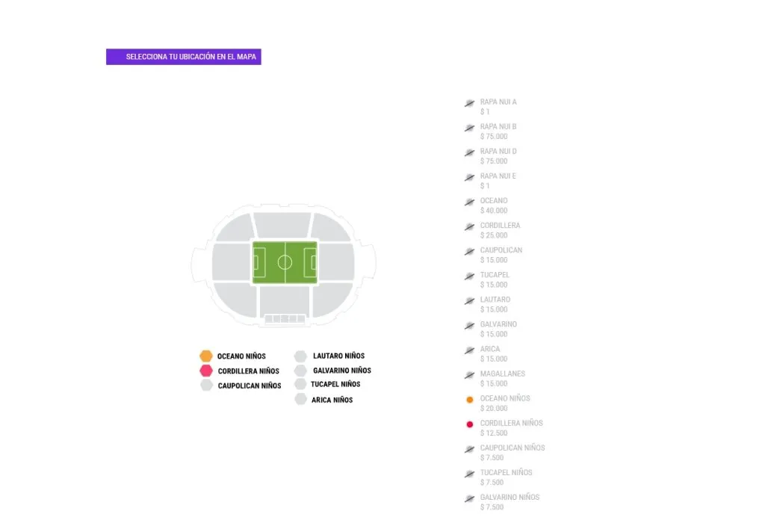Click the center circle of the soccer field

285,262
